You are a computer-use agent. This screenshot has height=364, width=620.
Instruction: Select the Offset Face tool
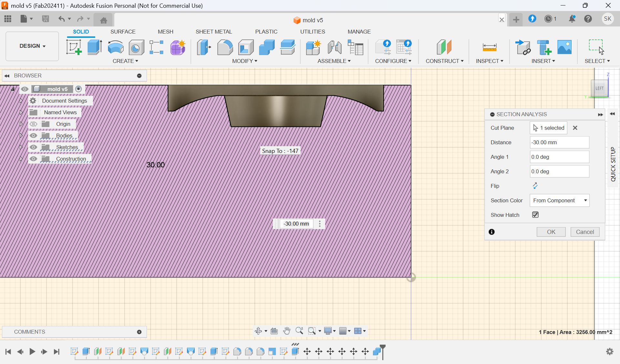click(288, 47)
